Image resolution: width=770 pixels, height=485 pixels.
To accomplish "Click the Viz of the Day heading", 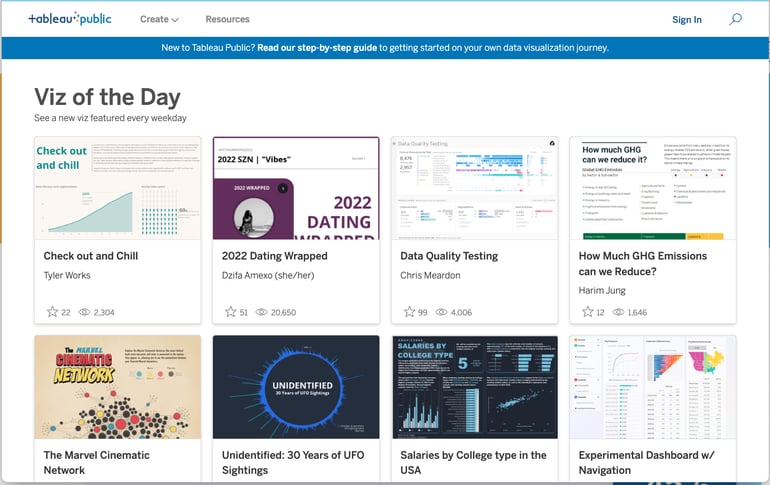I will [x=108, y=97].
